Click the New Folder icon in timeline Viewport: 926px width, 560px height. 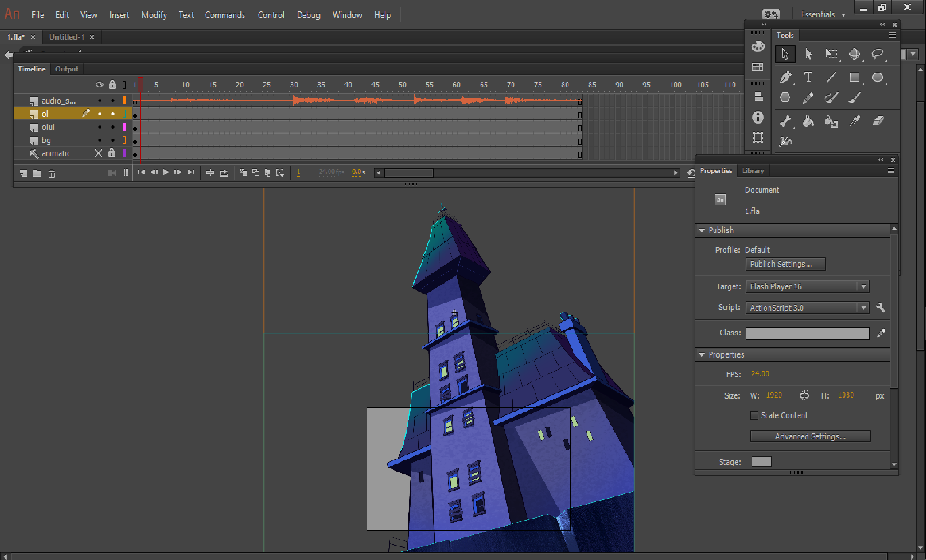37,173
